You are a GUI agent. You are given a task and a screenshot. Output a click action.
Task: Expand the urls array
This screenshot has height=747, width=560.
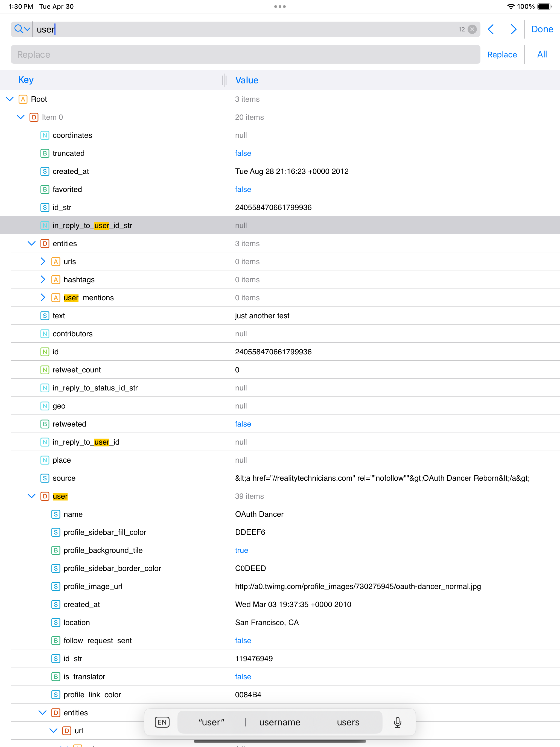43,262
